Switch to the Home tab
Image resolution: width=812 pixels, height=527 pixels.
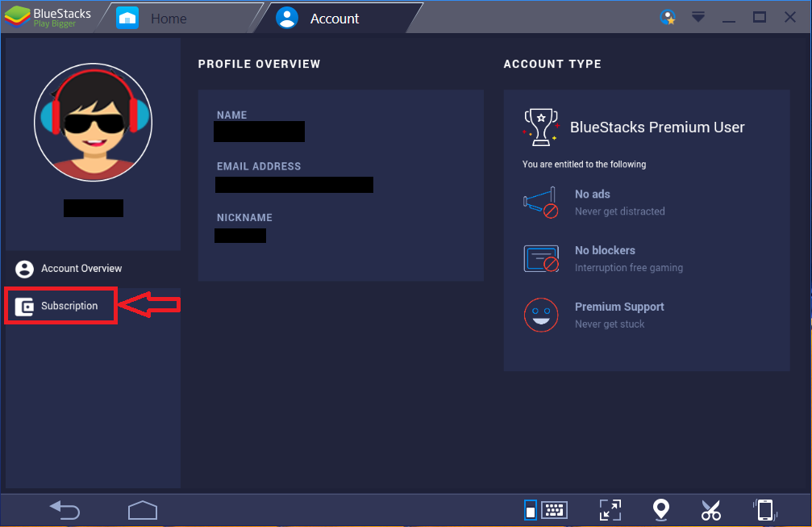pos(179,18)
